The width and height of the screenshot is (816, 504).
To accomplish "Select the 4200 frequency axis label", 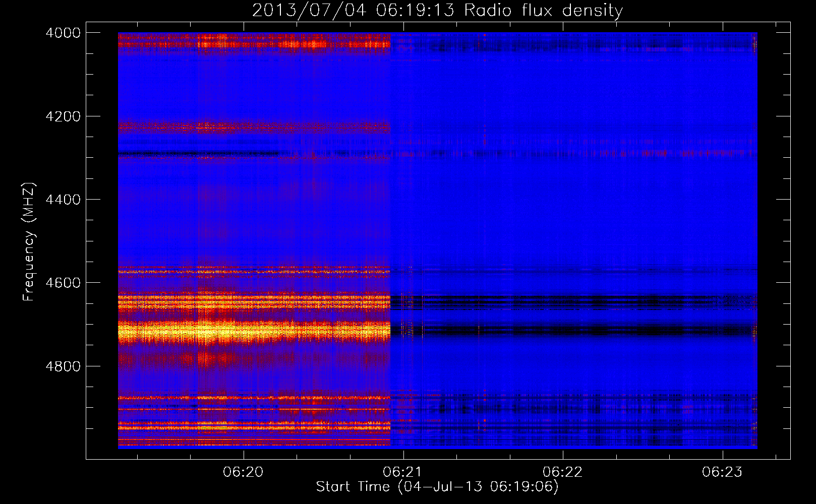I will pos(63,116).
